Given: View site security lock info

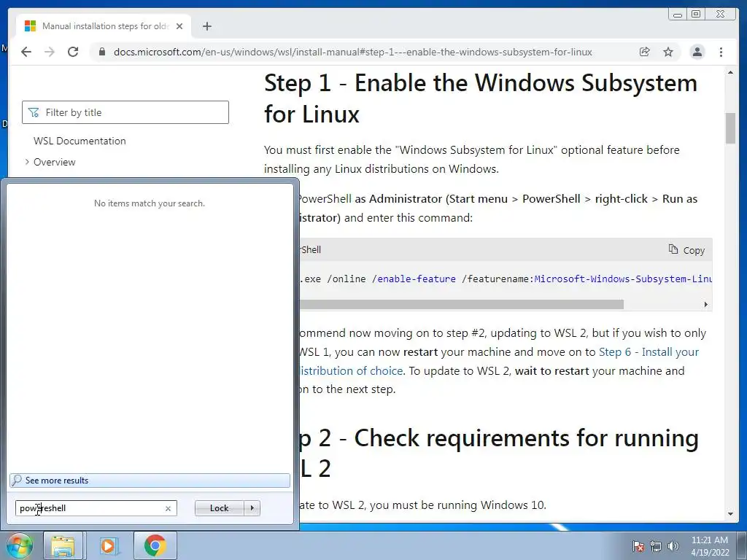Looking at the screenshot, I should click(x=101, y=52).
